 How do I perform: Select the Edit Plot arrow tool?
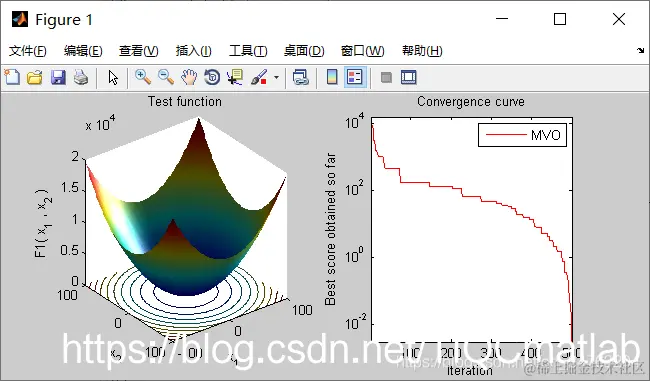tap(113, 78)
